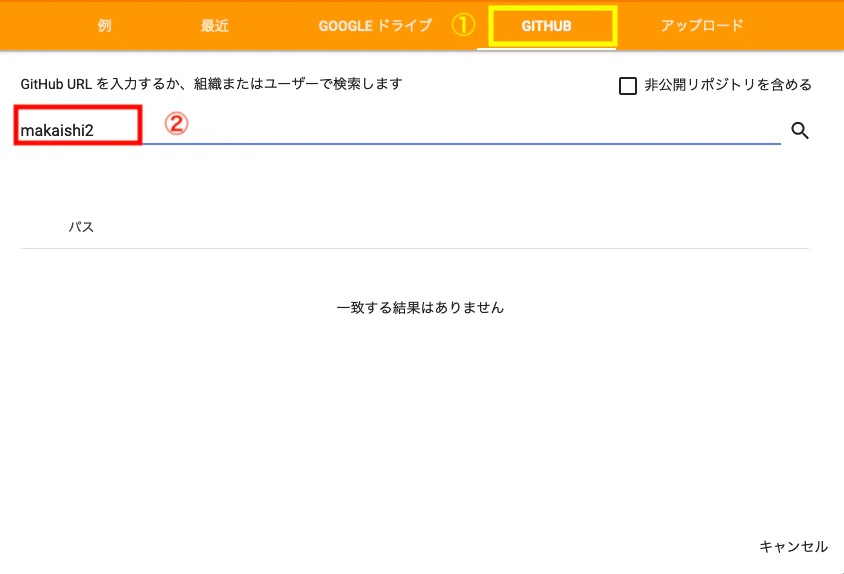Click the パス column header
Viewport: 844px width, 574px height.
[81, 227]
